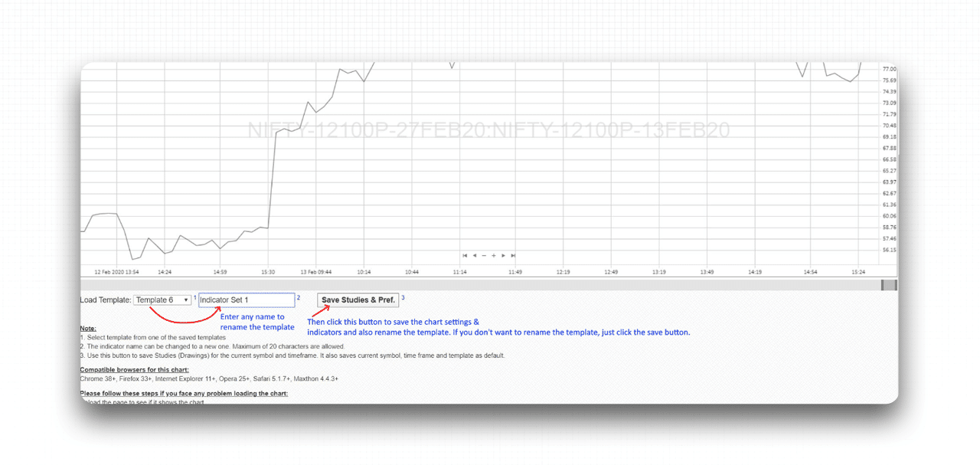Click the 14:54 time axis label
This screenshot has height=465, width=980.
tap(810, 272)
